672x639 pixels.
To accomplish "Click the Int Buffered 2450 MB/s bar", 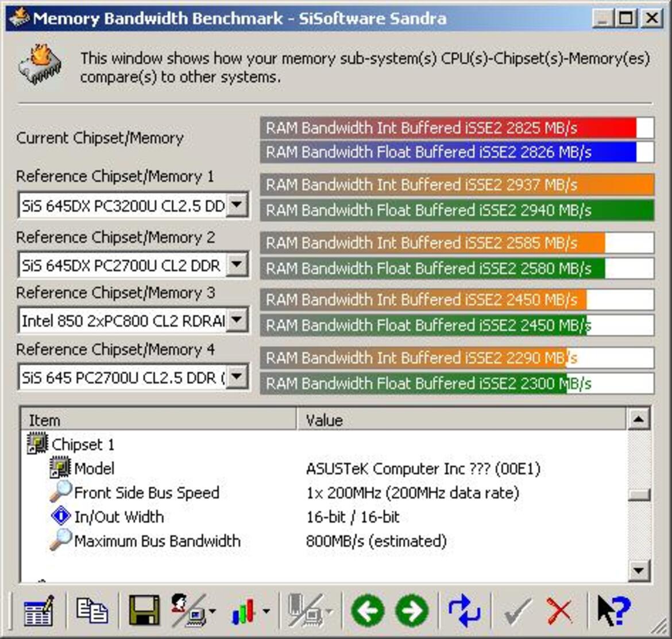I will (x=457, y=299).
